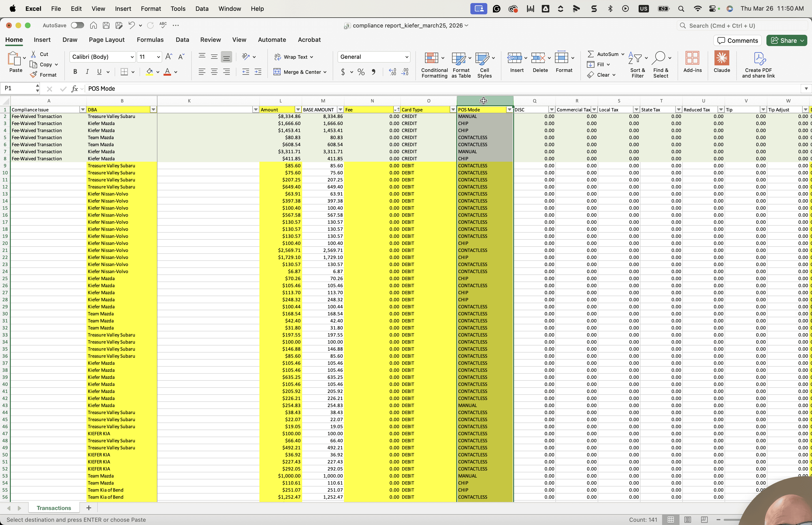Open the General number format dropdown
The image size is (812, 525).
tap(407, 57)
